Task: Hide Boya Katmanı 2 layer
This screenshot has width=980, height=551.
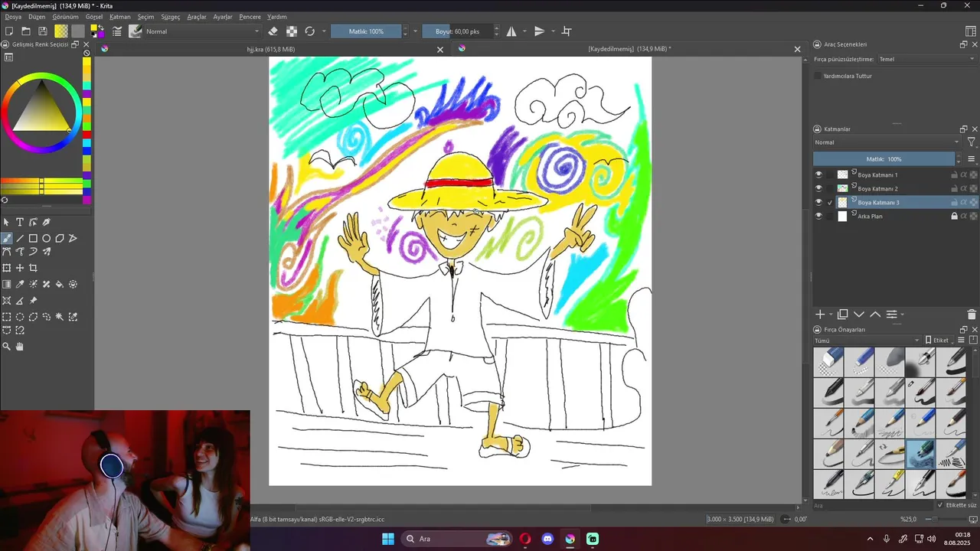Action: [818, 188]
